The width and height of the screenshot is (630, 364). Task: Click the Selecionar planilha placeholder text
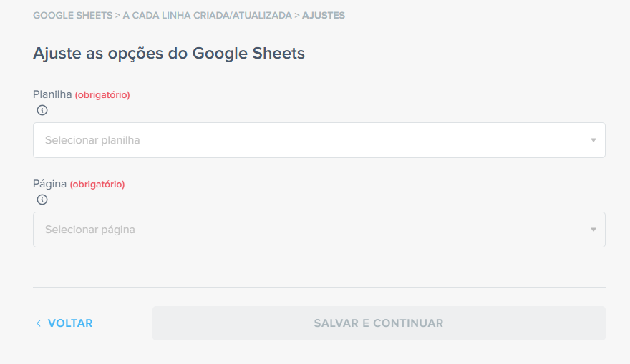click(92, 140)
